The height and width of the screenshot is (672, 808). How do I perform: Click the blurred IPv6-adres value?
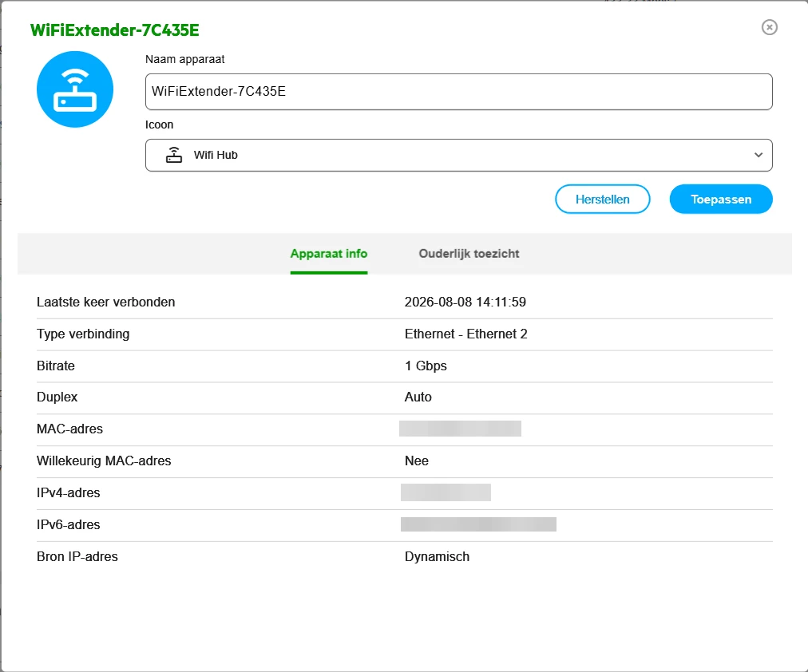[x=478, y=524]
